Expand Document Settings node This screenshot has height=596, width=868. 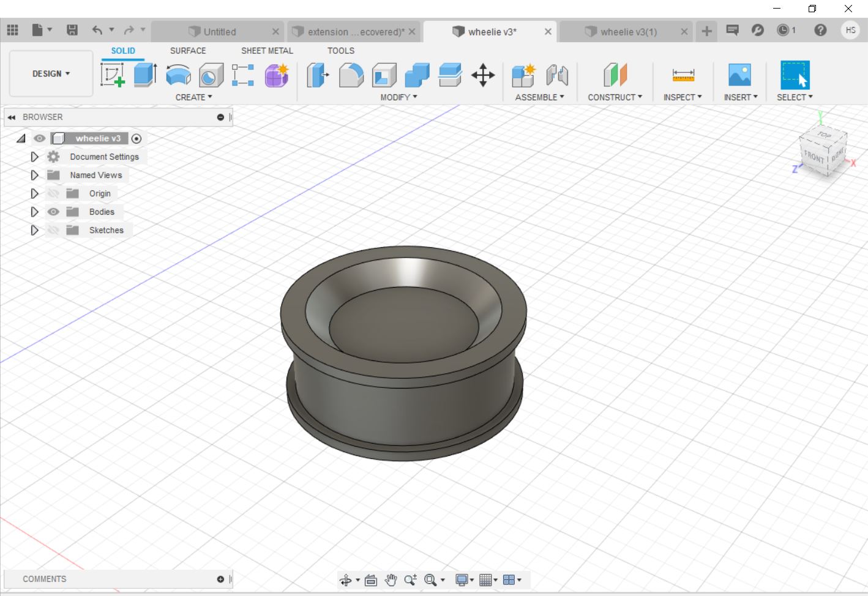(x=34, y=157)
